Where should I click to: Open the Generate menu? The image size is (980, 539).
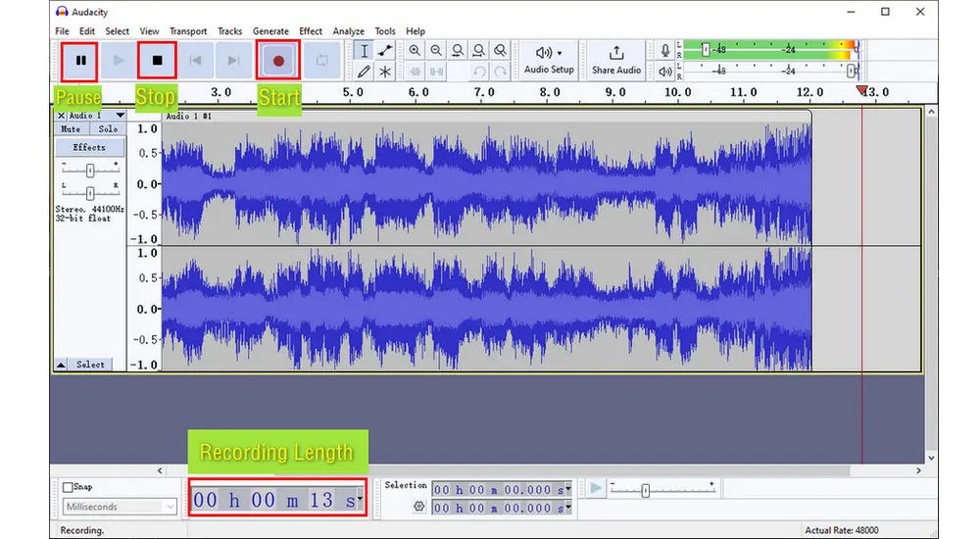[x=270, y=31]
